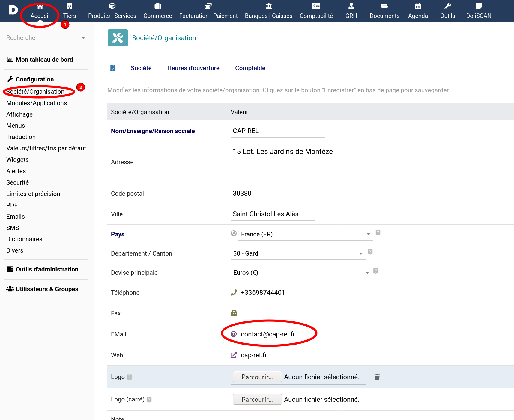Screen dimensions: 514x420
Task: Click the Code postal input field
Action: 273,194
